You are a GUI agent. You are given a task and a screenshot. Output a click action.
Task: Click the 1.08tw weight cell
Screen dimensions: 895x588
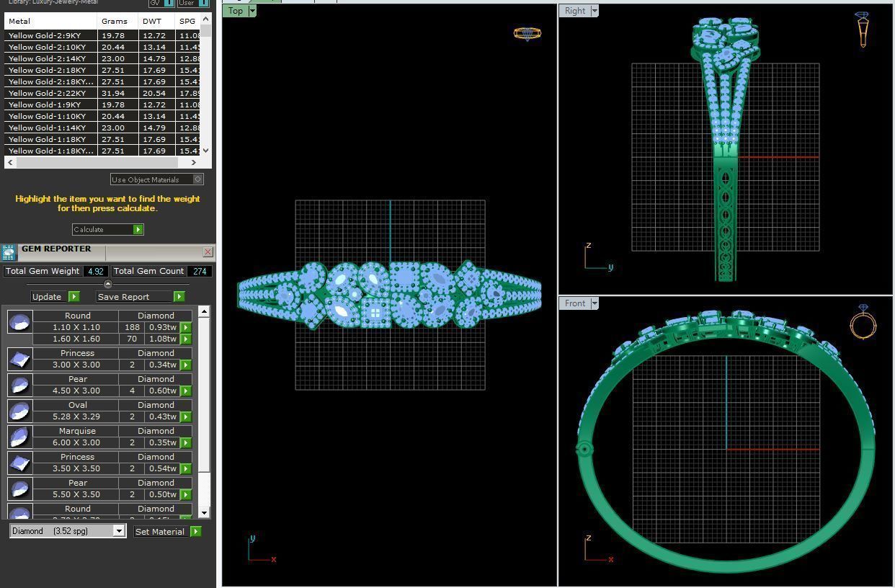[163, 339]
